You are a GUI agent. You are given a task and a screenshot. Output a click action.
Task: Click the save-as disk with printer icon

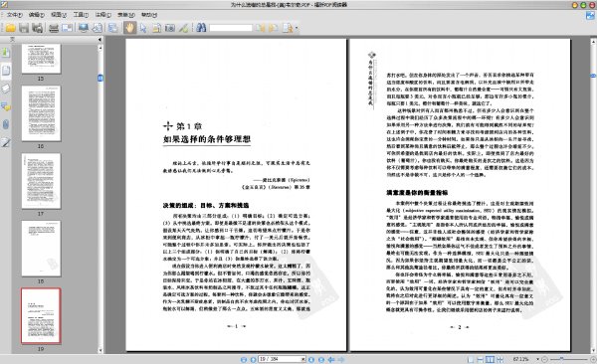[x=38, y=28]
